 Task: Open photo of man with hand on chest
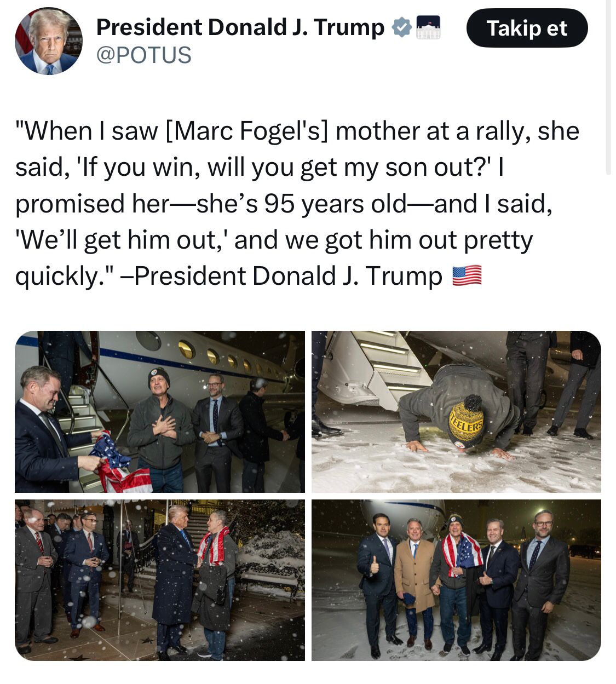pyautogui.click(x=160, y=412)
